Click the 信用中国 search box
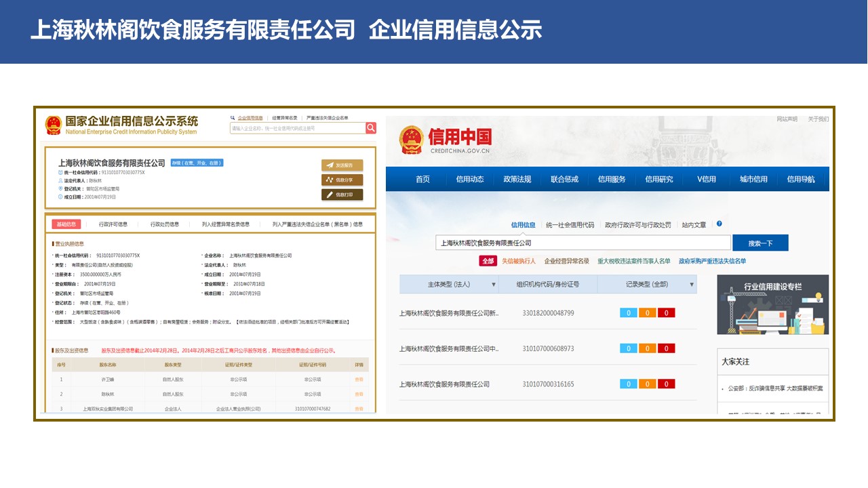 click(583, 243)
